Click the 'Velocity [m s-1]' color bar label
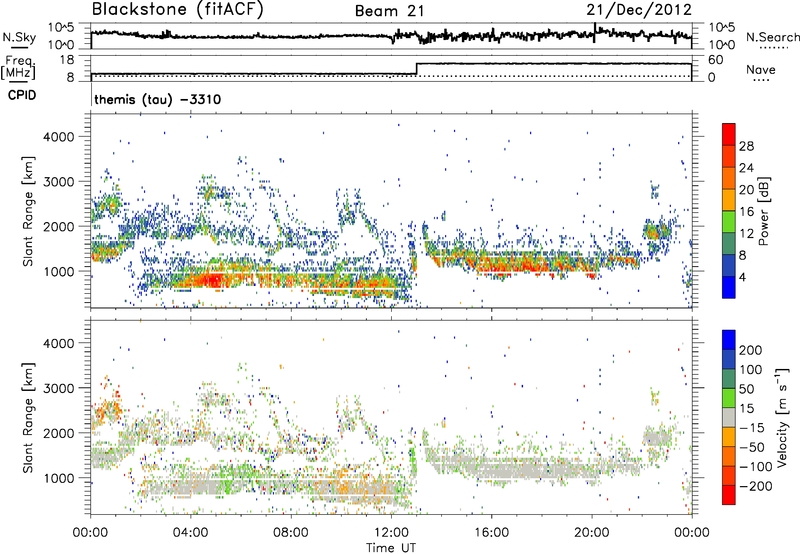This screenshot has height=554, width=800. click(x=782, y=417)
